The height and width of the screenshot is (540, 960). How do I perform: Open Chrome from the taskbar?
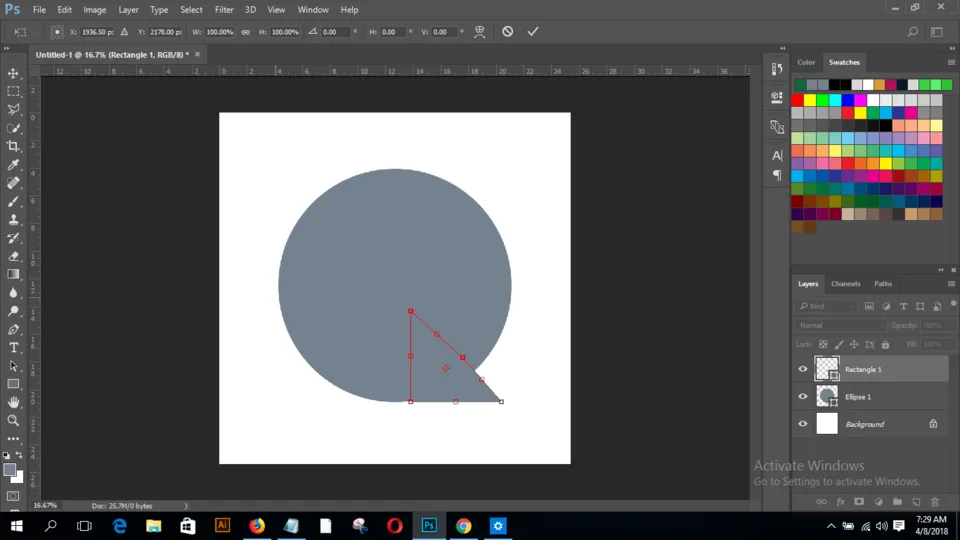coord(463,526)
